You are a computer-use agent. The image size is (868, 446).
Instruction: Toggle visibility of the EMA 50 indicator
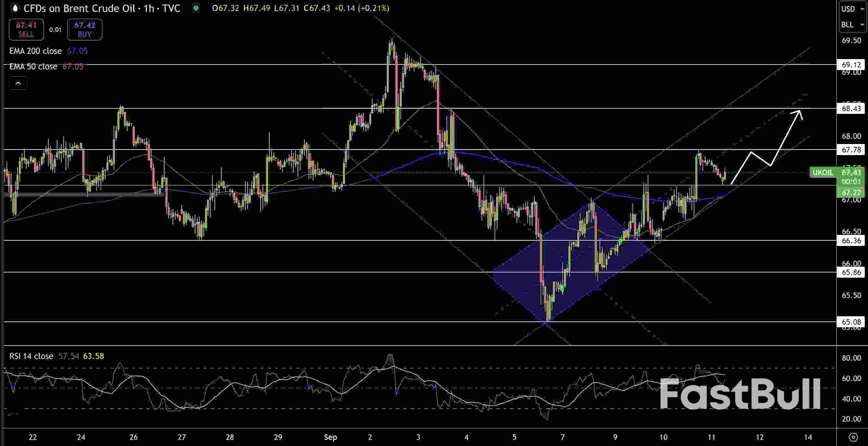34,66
